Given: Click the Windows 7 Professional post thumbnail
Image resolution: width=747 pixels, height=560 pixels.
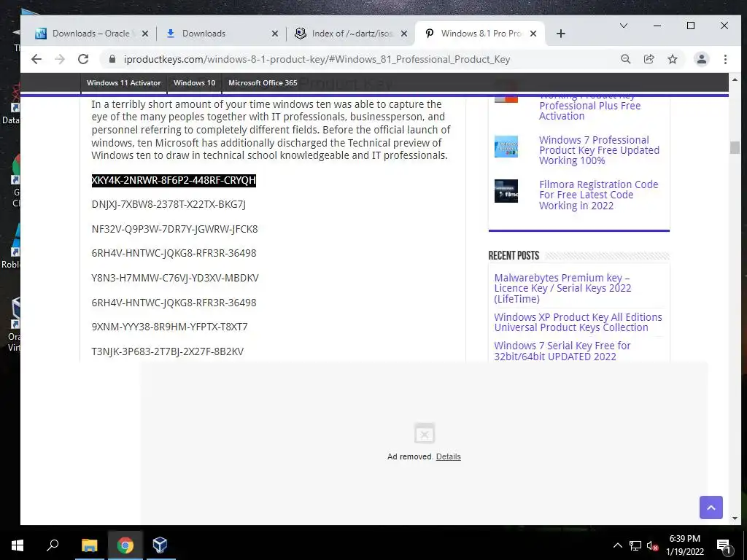Looking at the screenshot, I should pyautogui.click(x=506, y=147).
